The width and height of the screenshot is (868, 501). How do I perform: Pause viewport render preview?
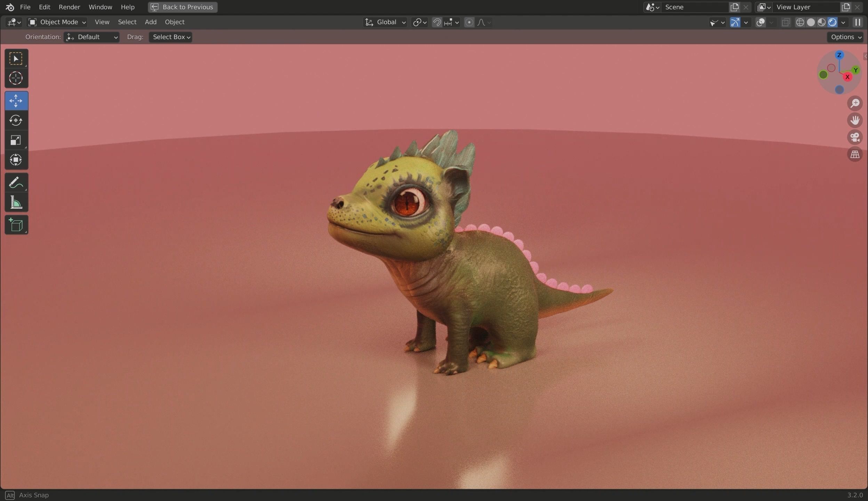[858, 22]
